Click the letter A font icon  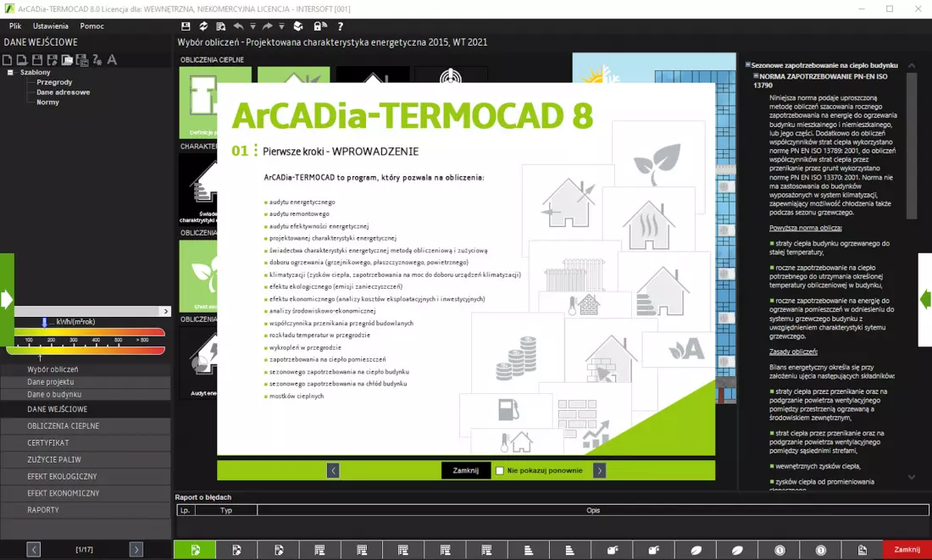click(x=112, y=59)
